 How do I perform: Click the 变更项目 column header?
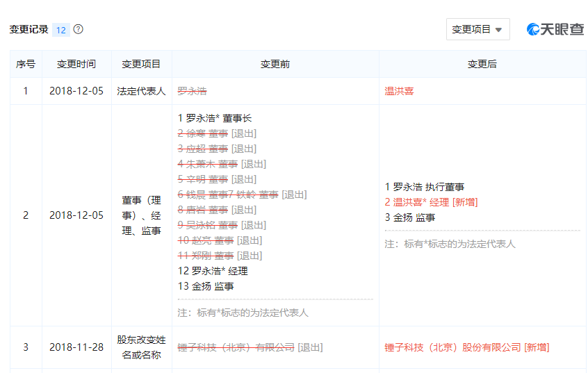pos(141,64)
